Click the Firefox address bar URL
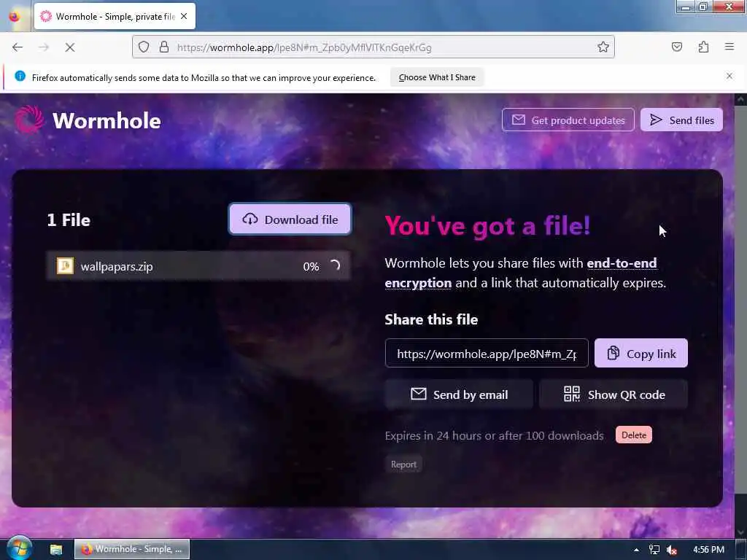Viewport: 747px width, 560px height. coord(304,47)
